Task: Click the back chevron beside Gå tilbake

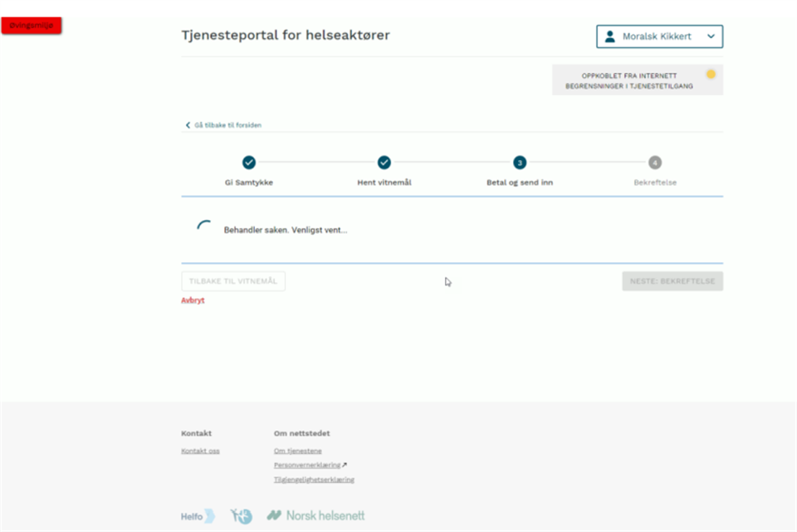Action: (x=188, y=125)
